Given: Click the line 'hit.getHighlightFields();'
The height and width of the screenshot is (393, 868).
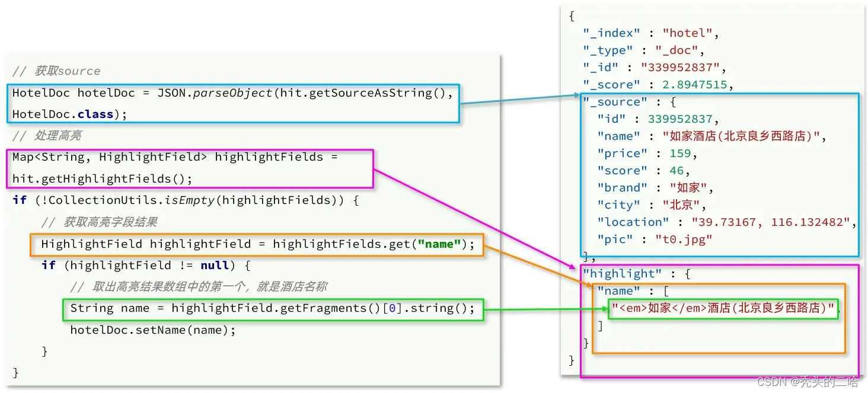Looking at the screenshot, I should tap(103, 178).
